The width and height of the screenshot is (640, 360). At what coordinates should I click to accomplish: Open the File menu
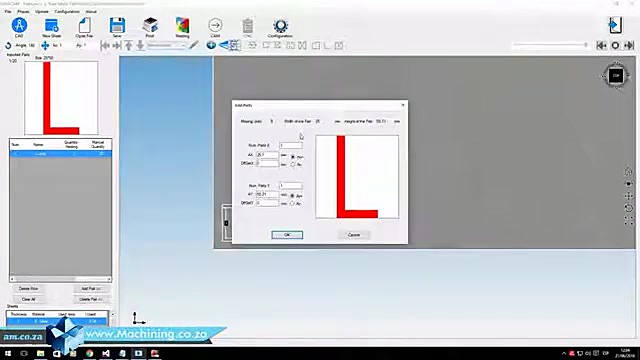coord(8,11)
